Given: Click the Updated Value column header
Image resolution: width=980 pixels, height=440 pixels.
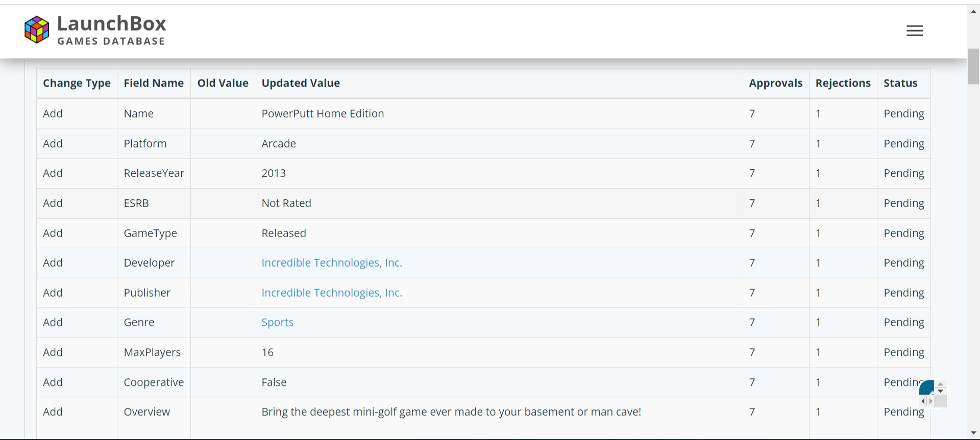Looking at the screenshot, I should click(x=499, y=83).
